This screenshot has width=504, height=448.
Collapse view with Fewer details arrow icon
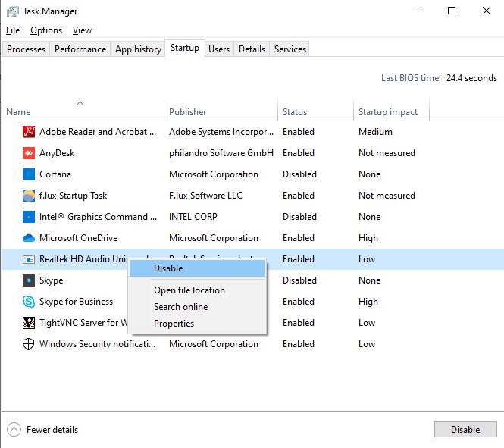click(14, 429)
